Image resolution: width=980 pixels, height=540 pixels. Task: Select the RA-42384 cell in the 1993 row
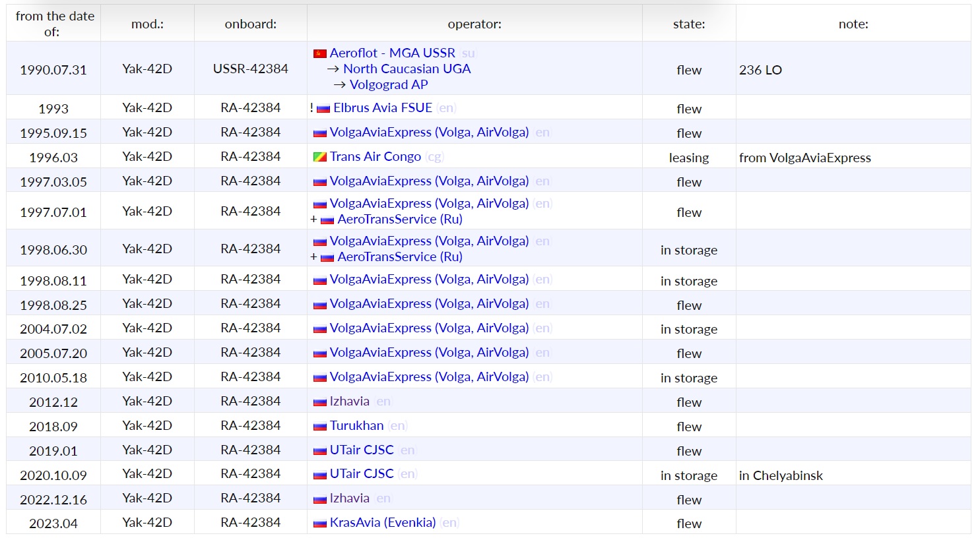coord(251,107)
